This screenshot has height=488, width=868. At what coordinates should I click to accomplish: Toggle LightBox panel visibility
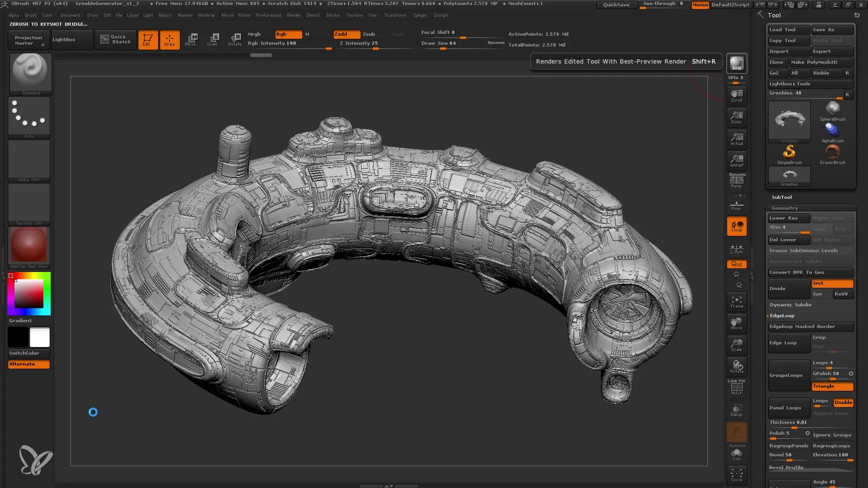click(x=64, y=39)
